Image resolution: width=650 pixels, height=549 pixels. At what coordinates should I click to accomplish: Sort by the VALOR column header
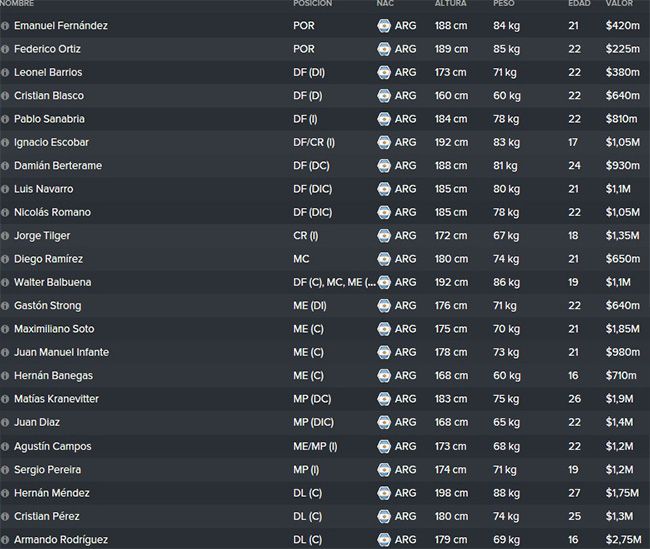[619, 3]
